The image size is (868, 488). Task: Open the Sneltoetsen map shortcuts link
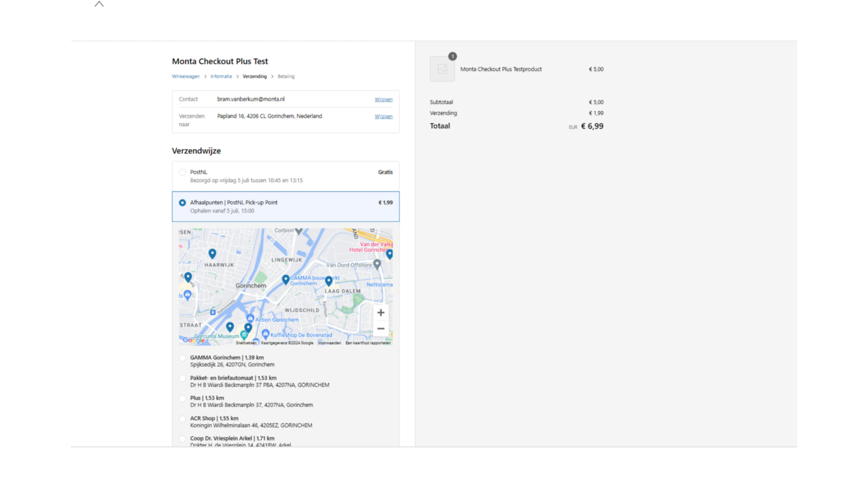pos(246,343)
